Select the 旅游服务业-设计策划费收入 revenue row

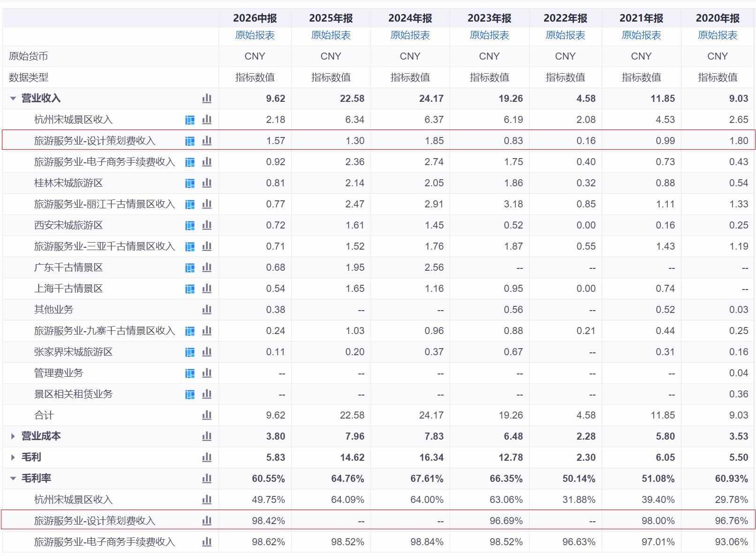(x=378, y=140)
